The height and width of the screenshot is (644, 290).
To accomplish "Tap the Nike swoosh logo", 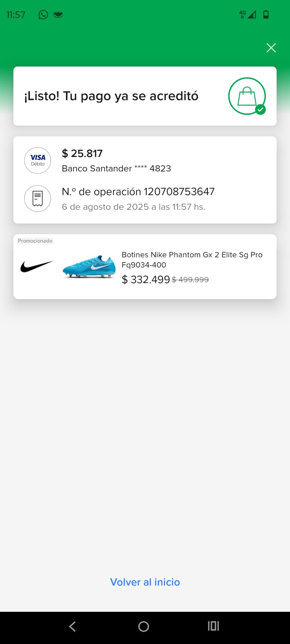I will click(x=36, y=266).
